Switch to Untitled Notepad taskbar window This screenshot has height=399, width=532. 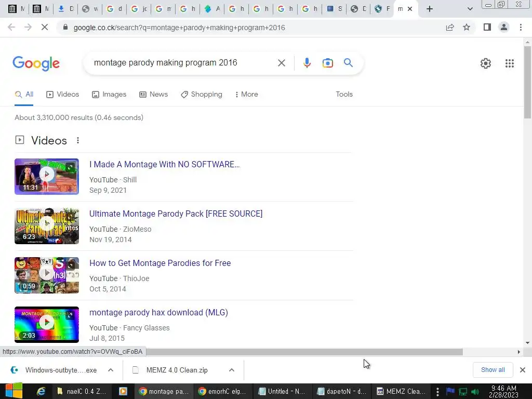tap(282, 391)
